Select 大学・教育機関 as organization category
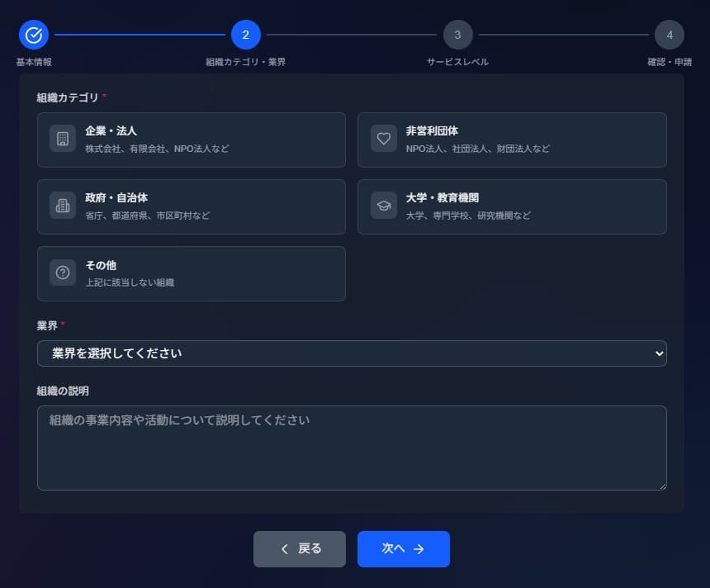The image size is (710, 588). [x=511, y=206]
